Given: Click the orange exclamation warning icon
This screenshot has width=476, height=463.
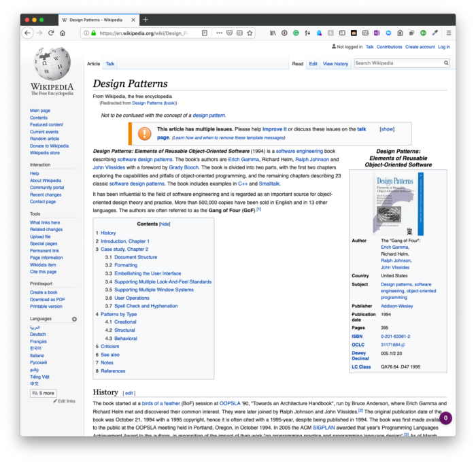Looking at the screenshot, I should (144, 133).
